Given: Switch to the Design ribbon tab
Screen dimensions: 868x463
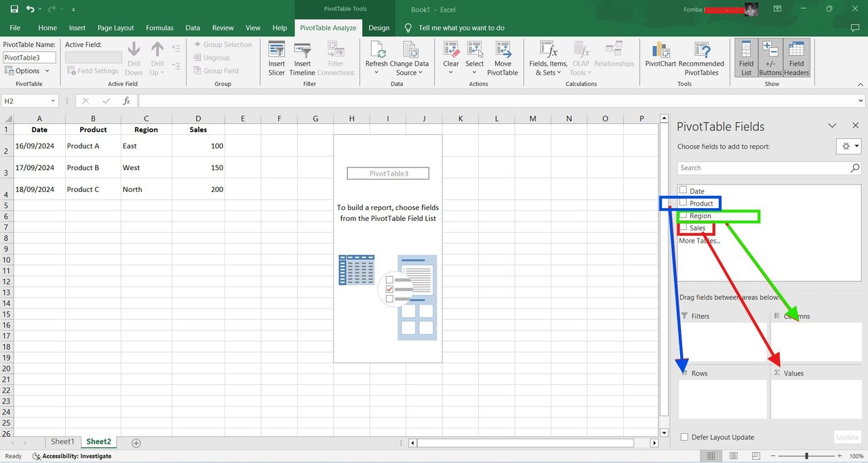Looking at the screenshot, I should pos(379,28).
